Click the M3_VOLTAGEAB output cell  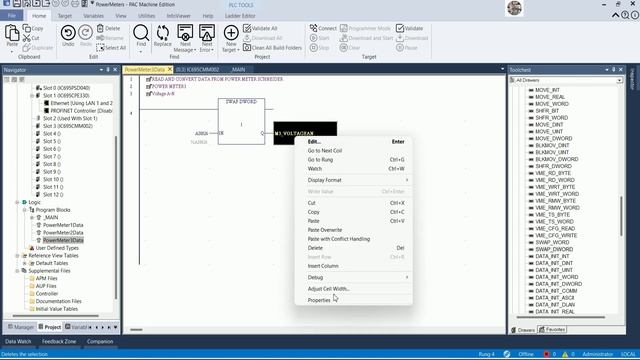pos(305,133)
